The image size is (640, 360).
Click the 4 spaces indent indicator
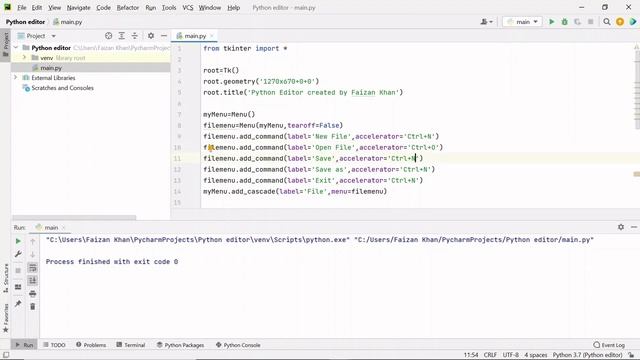coord(536,355)
